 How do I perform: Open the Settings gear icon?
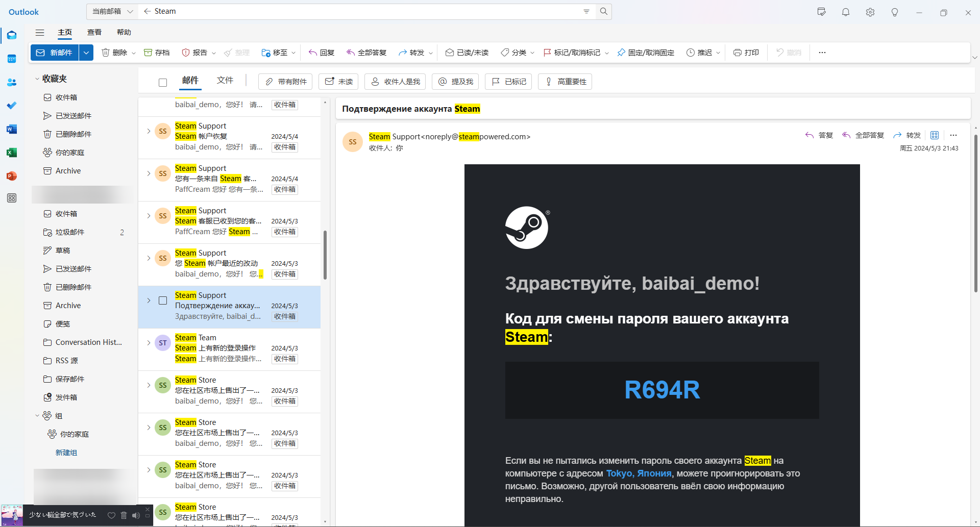pyautogui.click(x=870, y=12)
